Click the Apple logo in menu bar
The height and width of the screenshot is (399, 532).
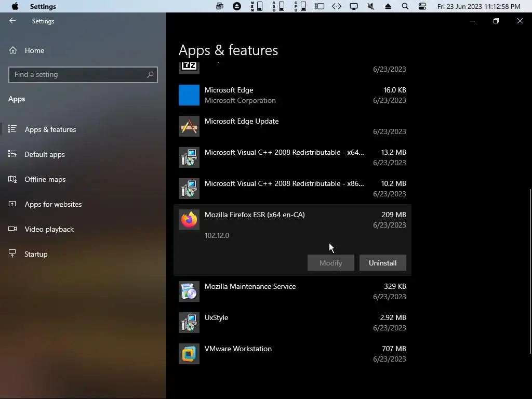(x=15, y=6)
